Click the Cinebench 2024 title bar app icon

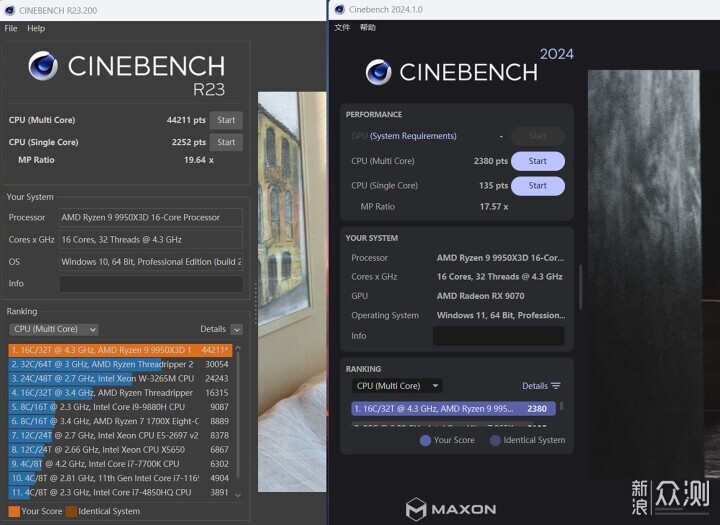[x=340, y=9]
